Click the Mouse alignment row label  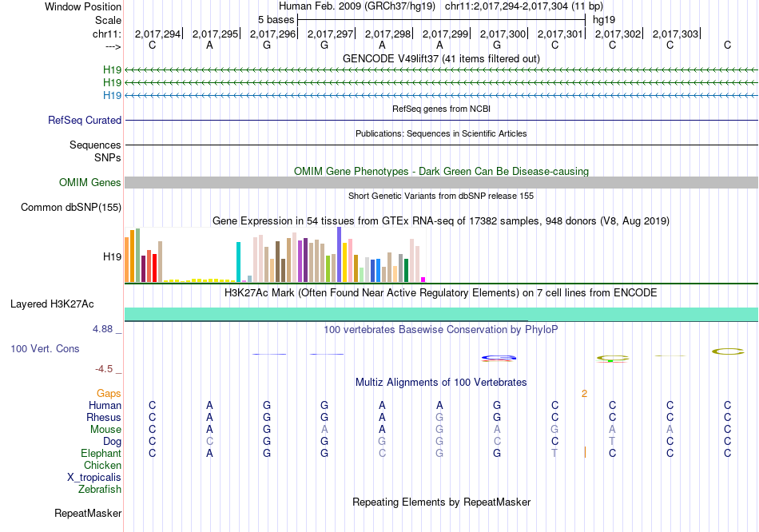(105, 430)
